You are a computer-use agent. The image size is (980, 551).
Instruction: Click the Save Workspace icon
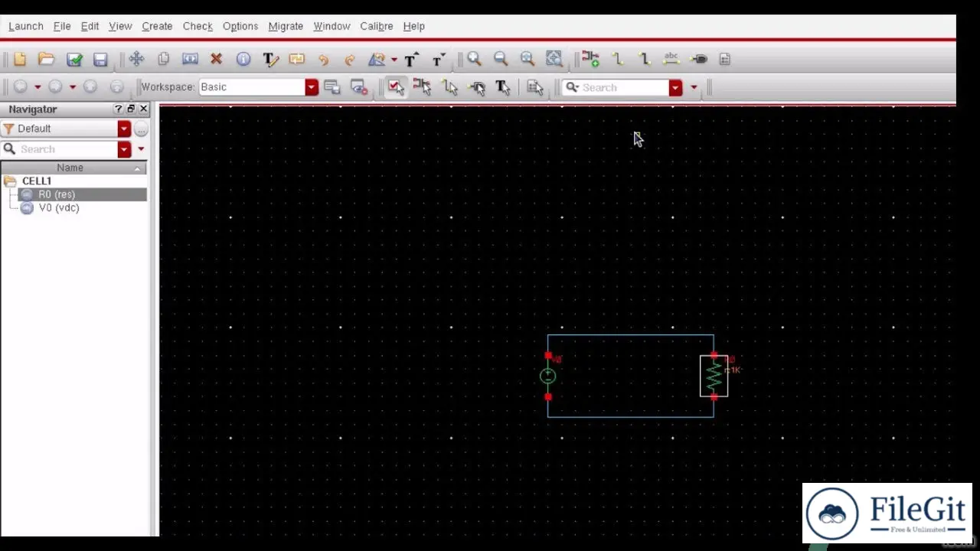pos(332,87)
